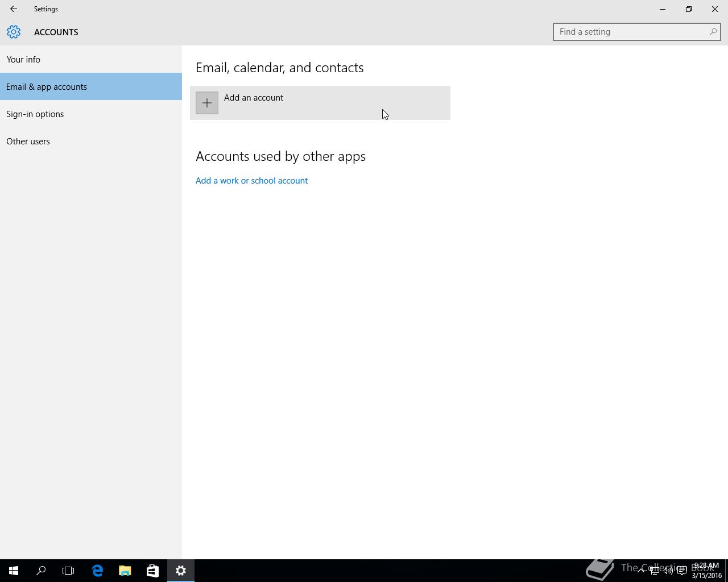
Task: Open taskbar search
Action: click(x=41, y=571)
